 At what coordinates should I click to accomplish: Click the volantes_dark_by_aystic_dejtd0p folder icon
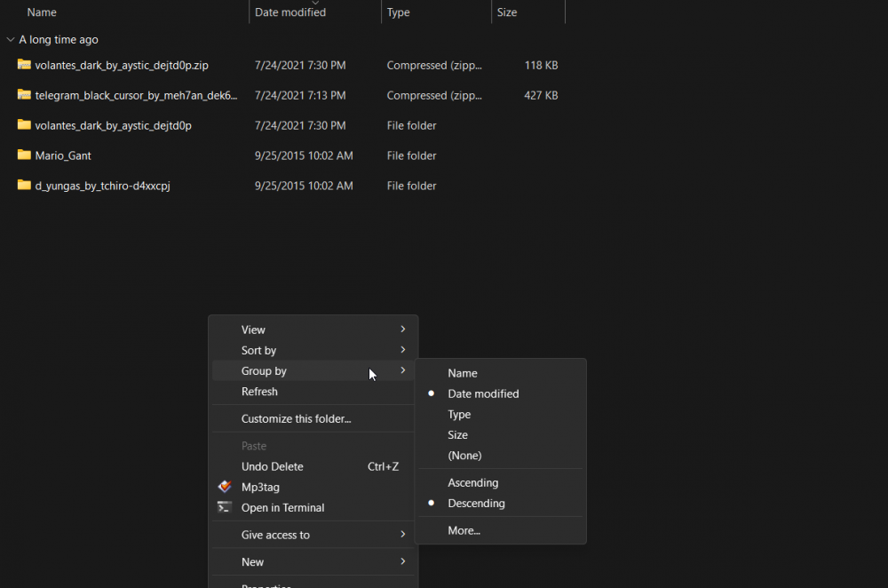22,125
